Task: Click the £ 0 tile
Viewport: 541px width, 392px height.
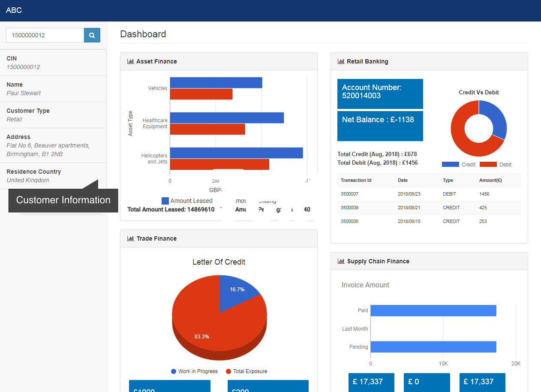Action: point(427,383)
